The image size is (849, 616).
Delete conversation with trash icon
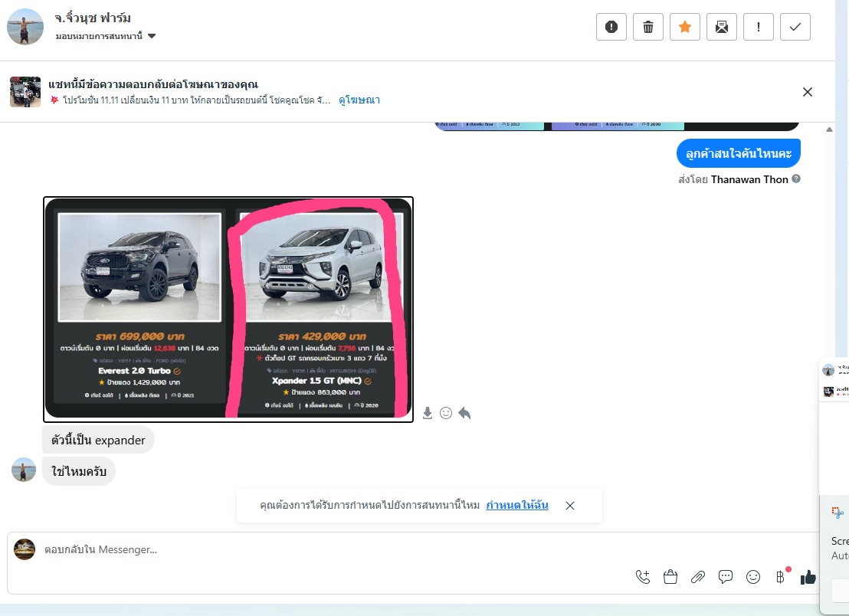click(648, 27)
